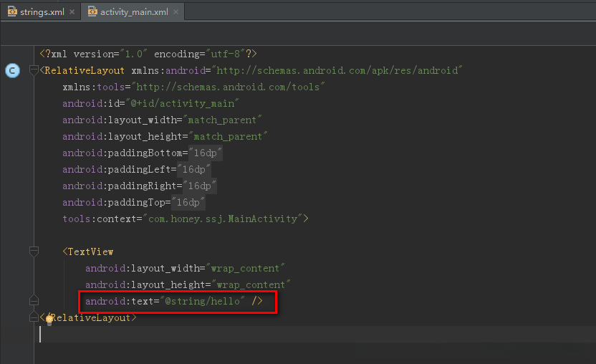Collapse the RelativeLayout opening tag fold
The height and width of the screenshot is (364, 596).
[x=34, y=70]
